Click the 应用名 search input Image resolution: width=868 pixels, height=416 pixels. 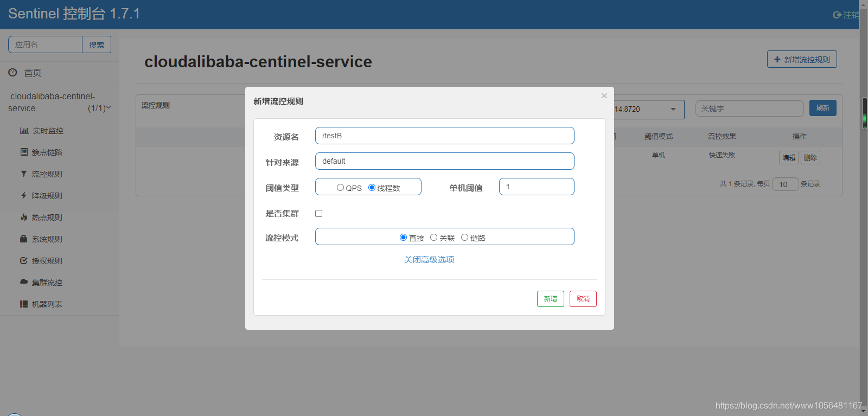[45, 44]
